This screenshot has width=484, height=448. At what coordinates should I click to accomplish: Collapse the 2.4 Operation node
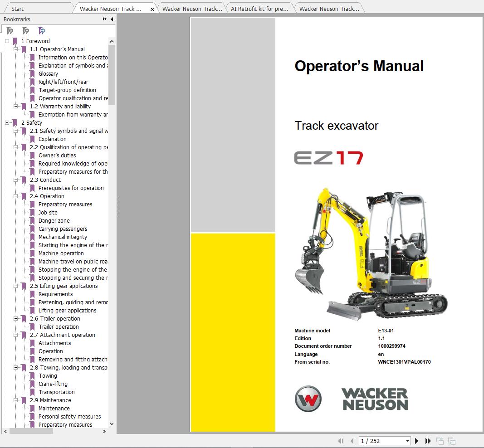point(15,196)
